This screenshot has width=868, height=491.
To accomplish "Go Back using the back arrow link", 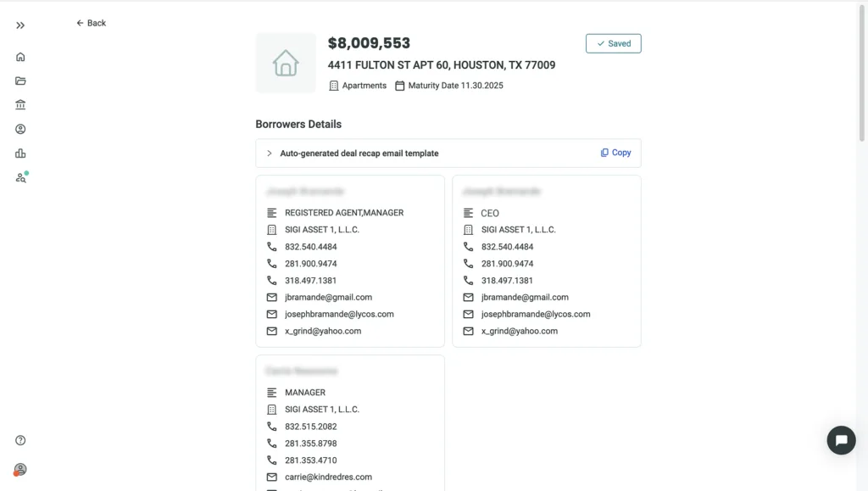I will point(90,23).
